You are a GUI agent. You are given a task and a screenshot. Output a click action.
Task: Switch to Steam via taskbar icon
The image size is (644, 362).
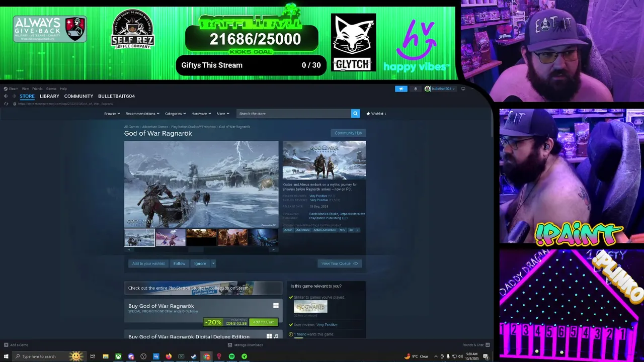[x=194, y=356]
